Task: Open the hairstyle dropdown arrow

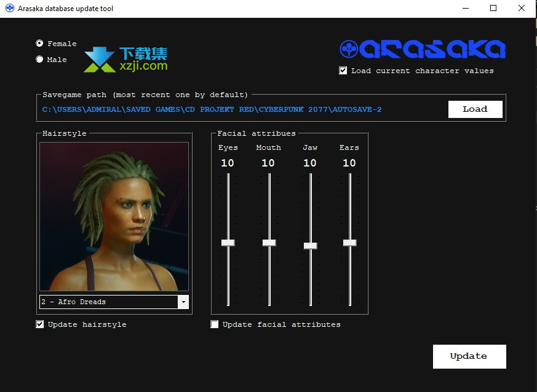Action: coord(183,302)
